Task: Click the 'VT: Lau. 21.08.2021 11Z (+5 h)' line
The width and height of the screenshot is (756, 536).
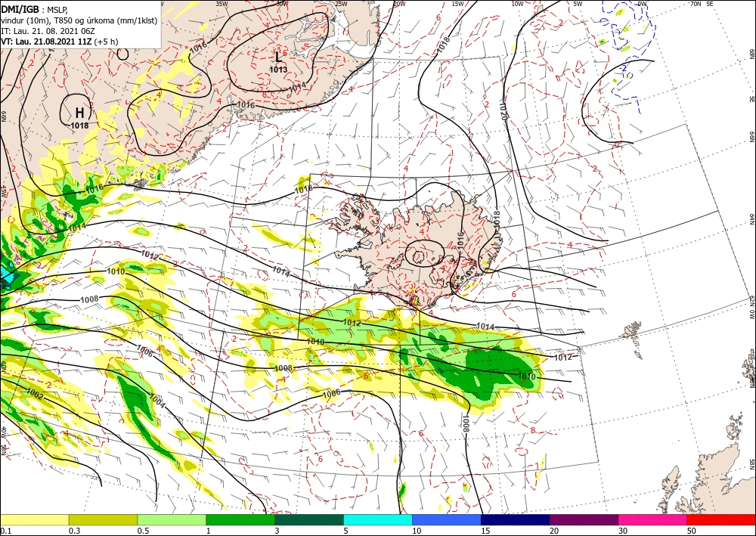Action: click(x=59, y=42)
